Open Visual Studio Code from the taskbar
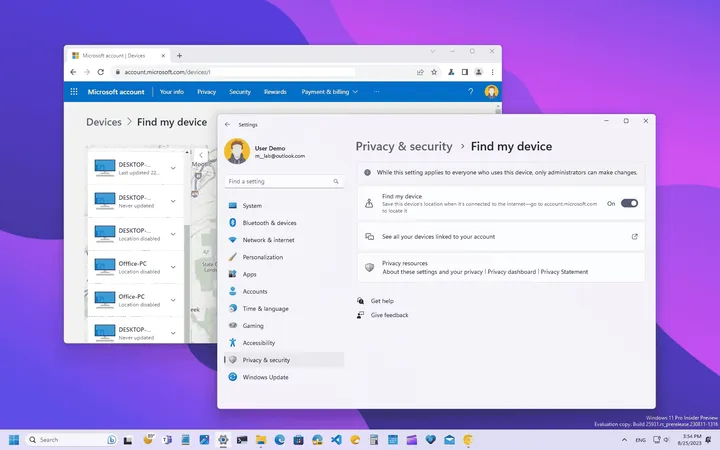 336,439
